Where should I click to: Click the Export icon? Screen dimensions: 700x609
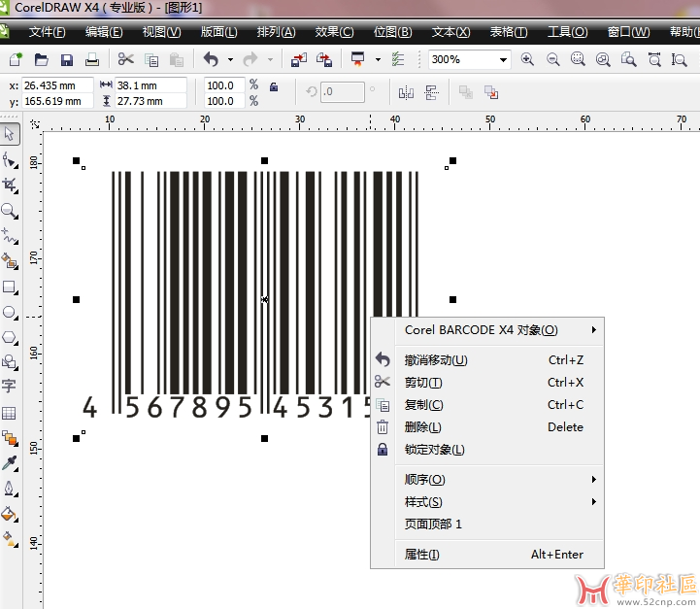tap(324, 59)
